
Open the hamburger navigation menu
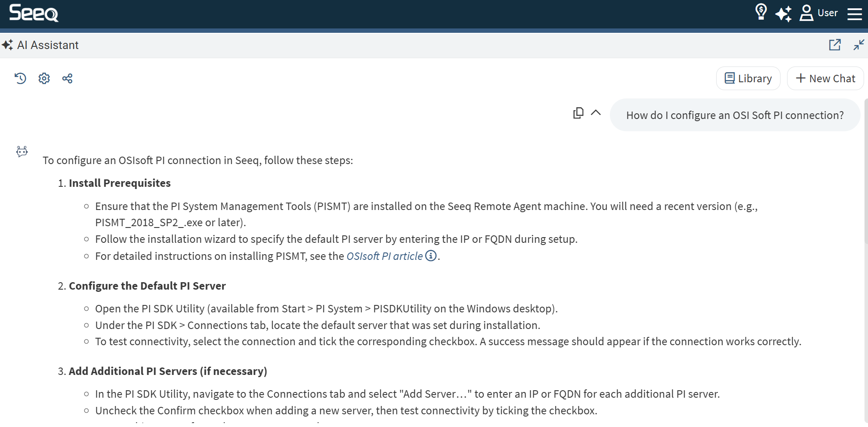[854, 14]
